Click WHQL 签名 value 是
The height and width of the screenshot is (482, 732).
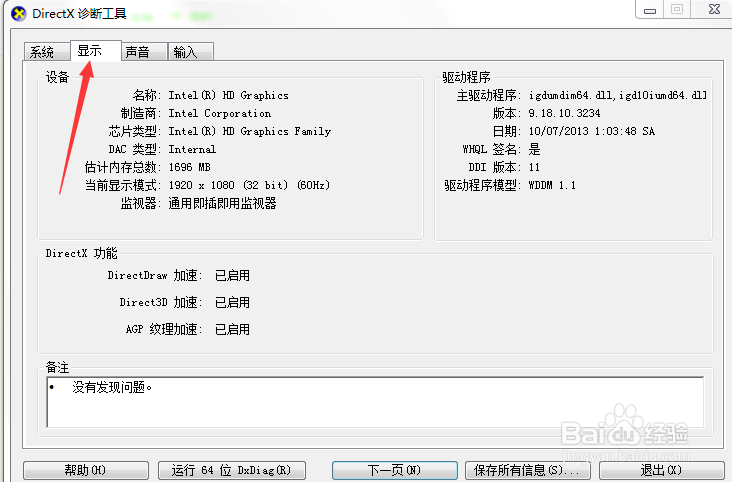point(535,149)
